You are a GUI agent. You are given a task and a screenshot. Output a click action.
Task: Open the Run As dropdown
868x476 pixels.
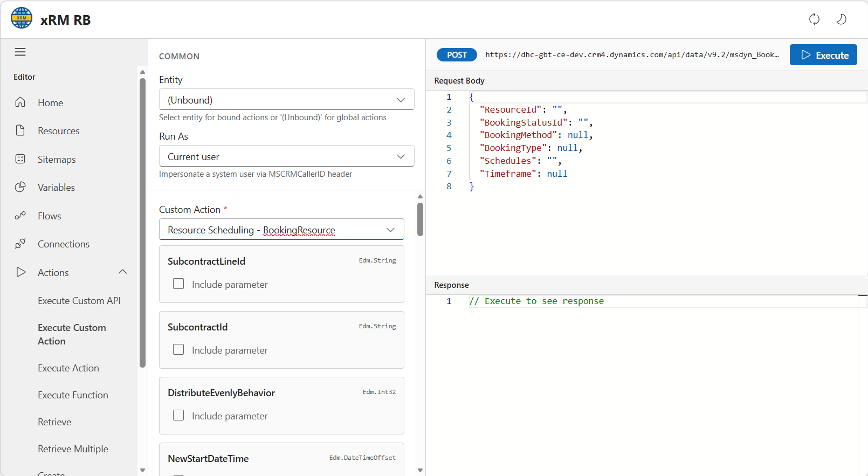click(x=286, y=156)
